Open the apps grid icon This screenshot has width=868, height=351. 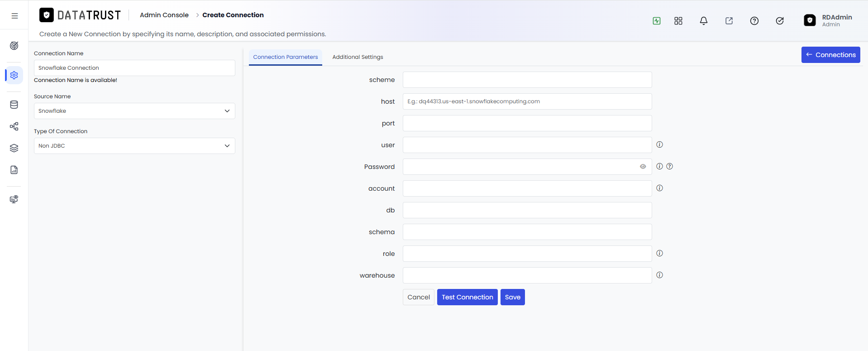pyautogui.click(x=678, y=21)
